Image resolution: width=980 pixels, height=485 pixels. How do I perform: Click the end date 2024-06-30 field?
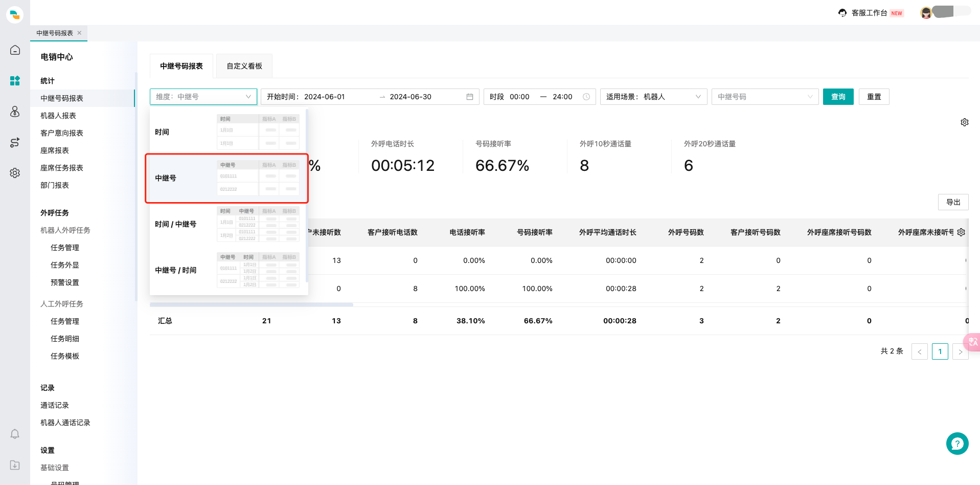coord(411,97)
